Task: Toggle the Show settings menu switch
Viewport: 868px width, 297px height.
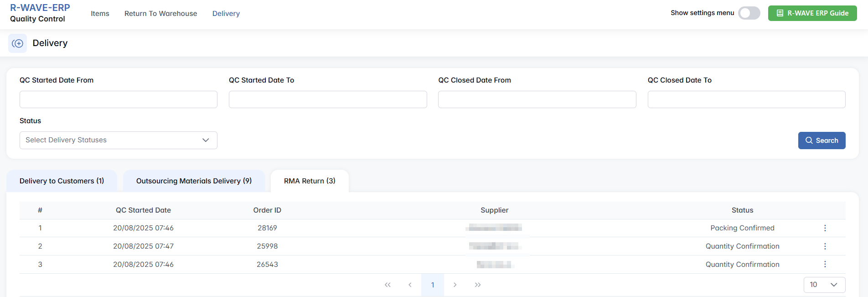Action: point(749,13)
